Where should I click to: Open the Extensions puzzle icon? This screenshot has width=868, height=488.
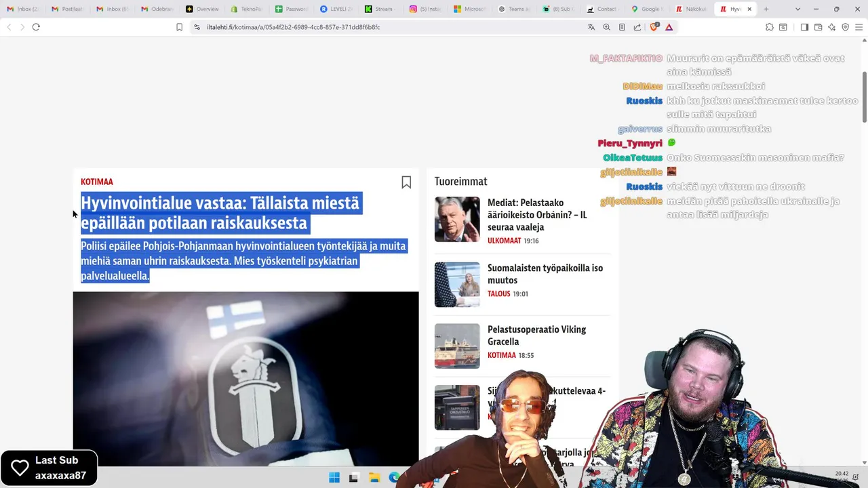[x=769, y=27]
